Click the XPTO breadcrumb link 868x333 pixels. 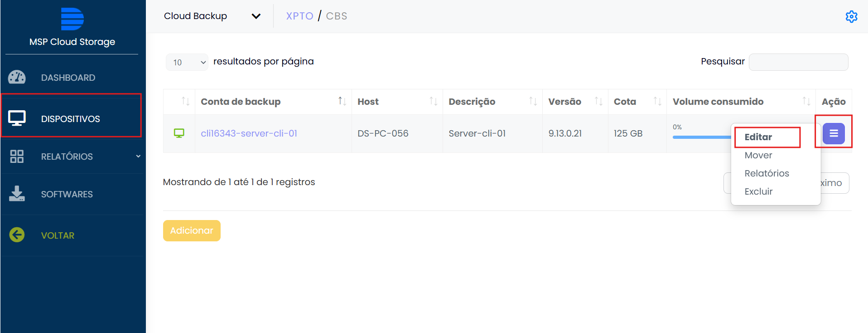299,16
